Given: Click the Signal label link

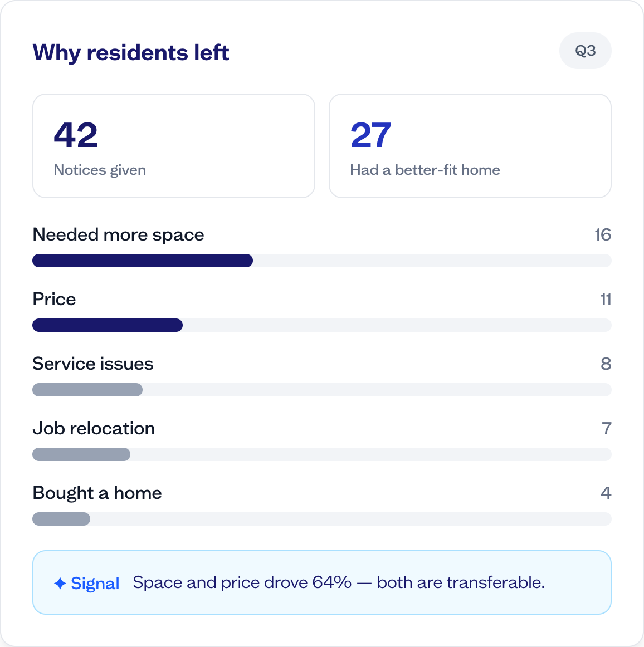Looking at the screenshot, I should [x=95, y=583].
